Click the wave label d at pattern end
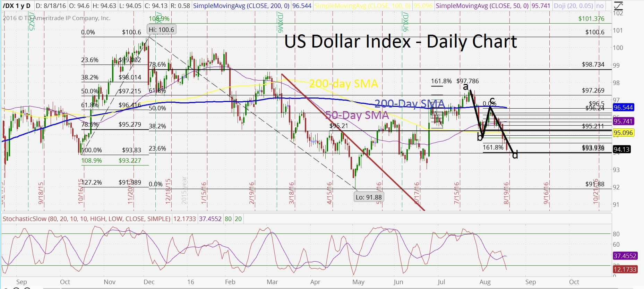The image size is (644, 289). (515, 155)
